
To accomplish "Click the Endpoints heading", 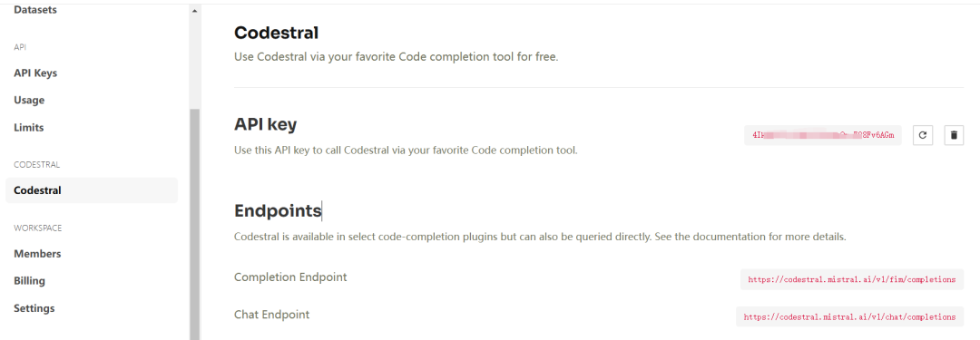I will click(x=278, y=211).
